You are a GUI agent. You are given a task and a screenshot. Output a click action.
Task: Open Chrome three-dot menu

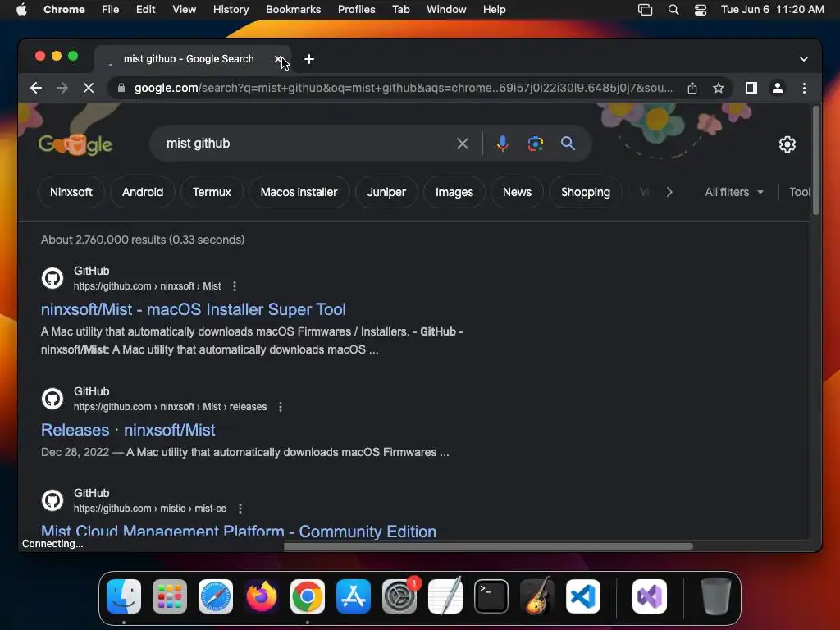(x=804, y=88)
